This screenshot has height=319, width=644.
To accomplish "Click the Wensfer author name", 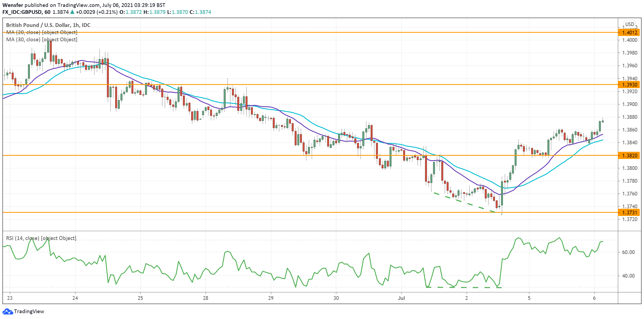I will tap(13, 5).
